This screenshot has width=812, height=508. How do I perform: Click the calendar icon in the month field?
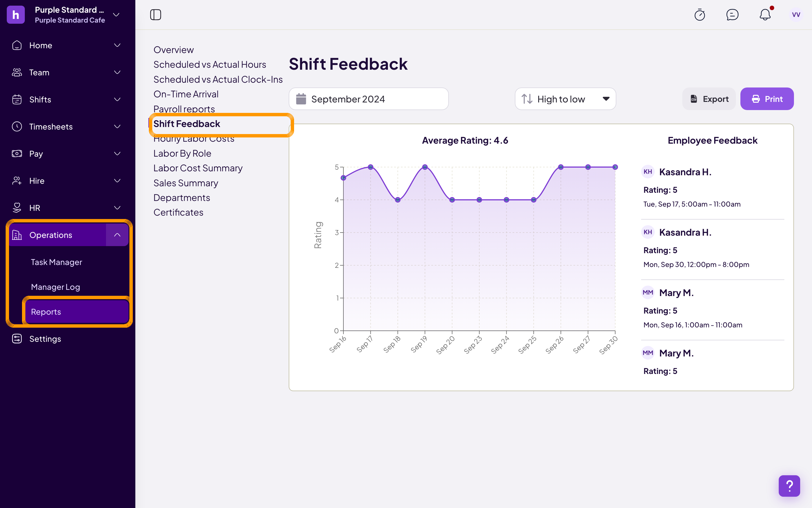click(x=301, y=99)
